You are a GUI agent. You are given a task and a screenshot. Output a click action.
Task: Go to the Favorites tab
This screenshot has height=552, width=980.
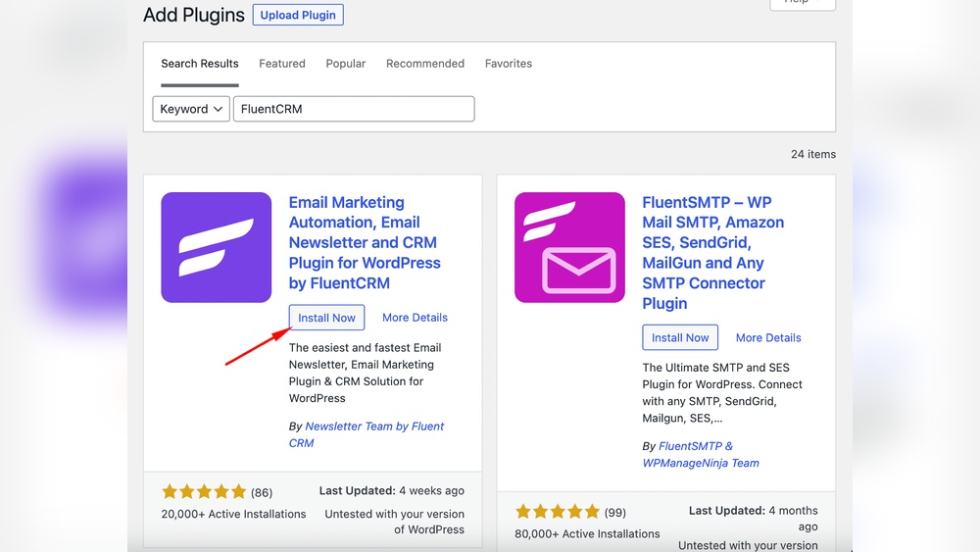(508, 64)
